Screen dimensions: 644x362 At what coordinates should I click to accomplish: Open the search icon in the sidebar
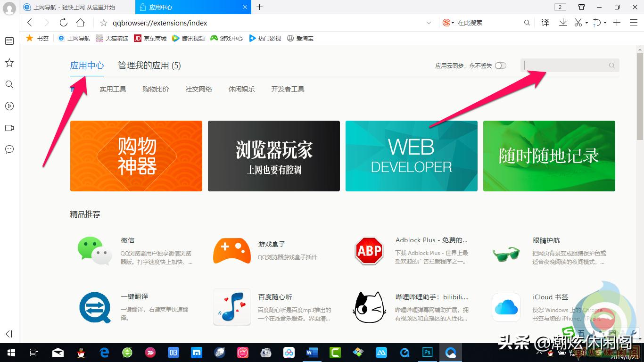click(9, 84)
